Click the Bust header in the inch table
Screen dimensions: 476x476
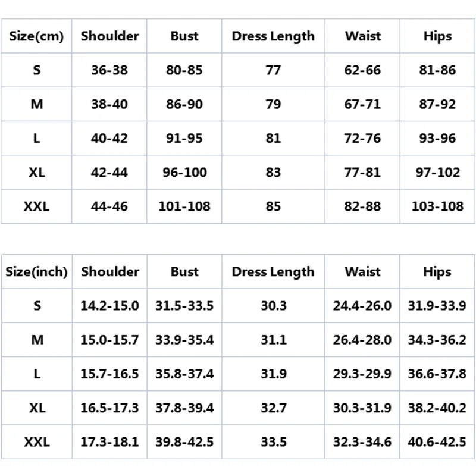tap(184, 272)
